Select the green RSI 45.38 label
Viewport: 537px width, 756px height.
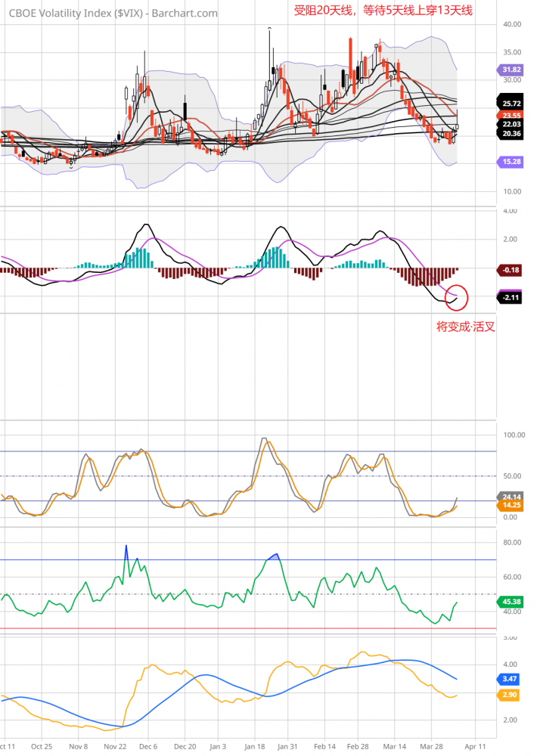point(511,603)
